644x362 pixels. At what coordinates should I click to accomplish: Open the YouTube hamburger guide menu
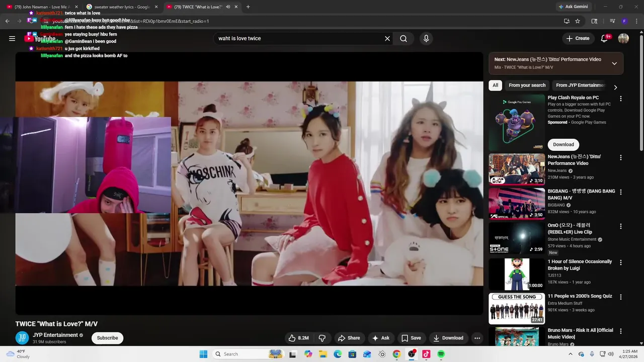12,39
